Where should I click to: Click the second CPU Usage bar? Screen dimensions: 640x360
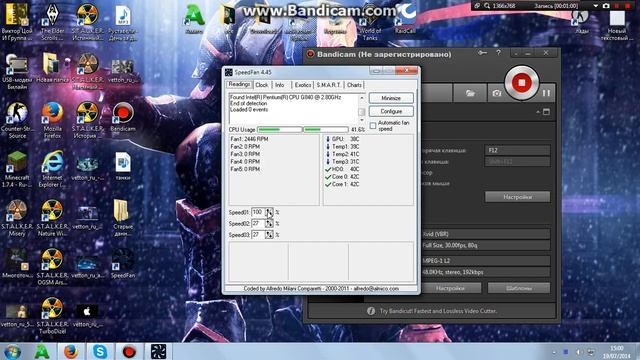tap(326, 129)
